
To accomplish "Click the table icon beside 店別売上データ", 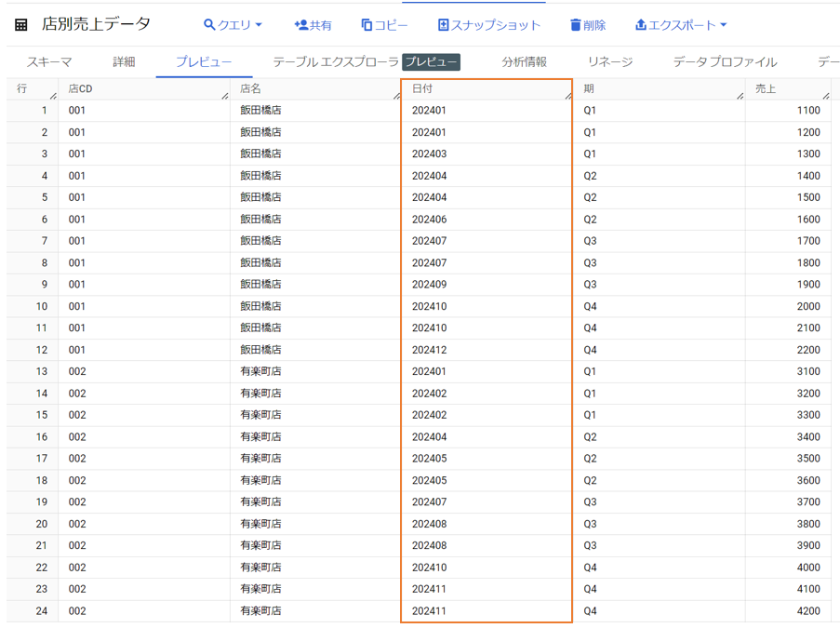I will tap(20, 24).
